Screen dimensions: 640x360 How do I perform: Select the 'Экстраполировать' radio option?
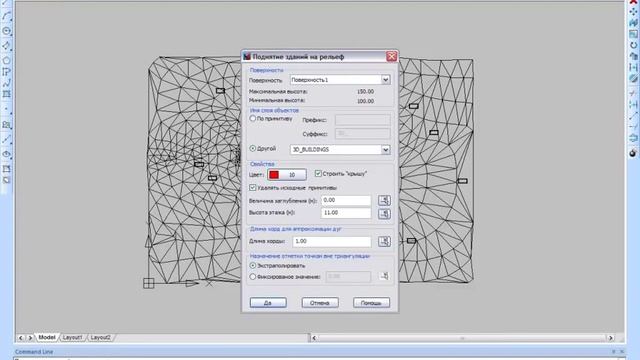[x=253, y=266]
